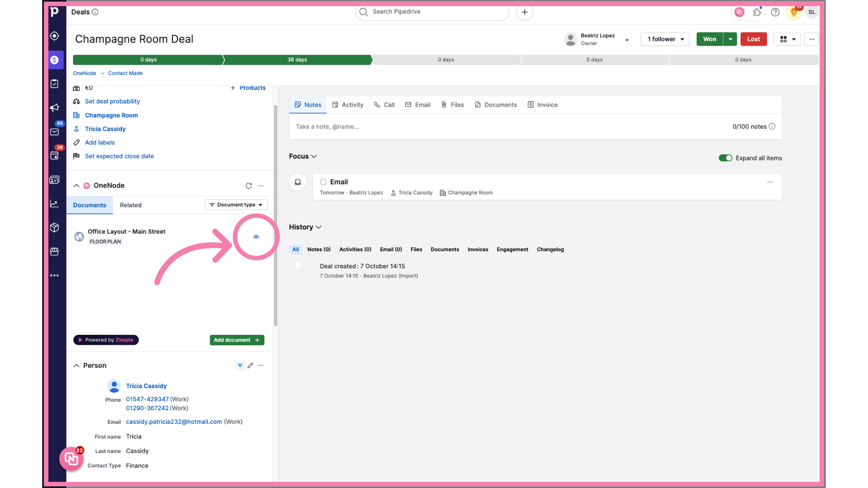Switch to Files tab

[453, 105]
